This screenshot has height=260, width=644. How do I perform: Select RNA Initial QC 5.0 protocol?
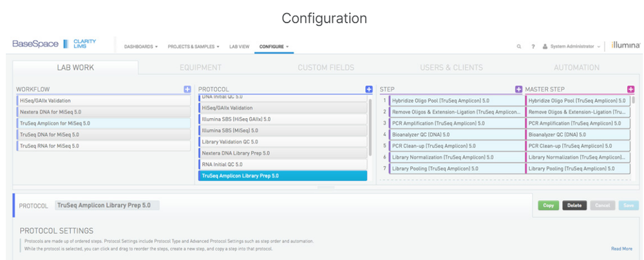coord(283,165)
